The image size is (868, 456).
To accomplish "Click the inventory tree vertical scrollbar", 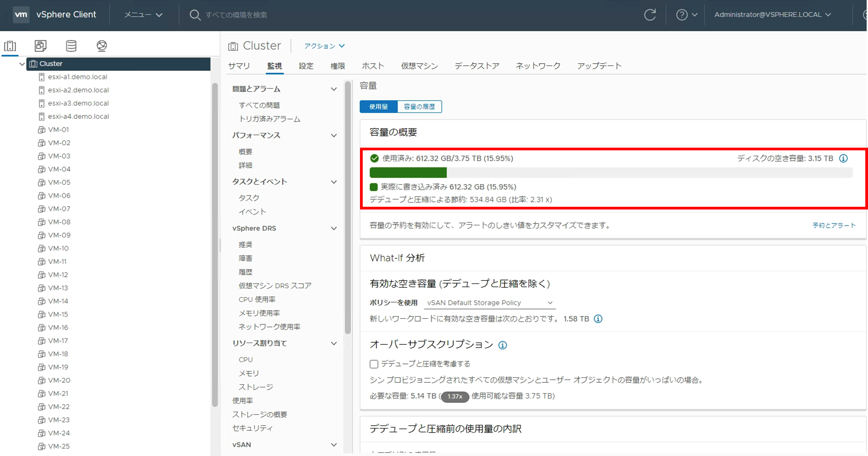I will pyautogui.click(x=215, y=245).
